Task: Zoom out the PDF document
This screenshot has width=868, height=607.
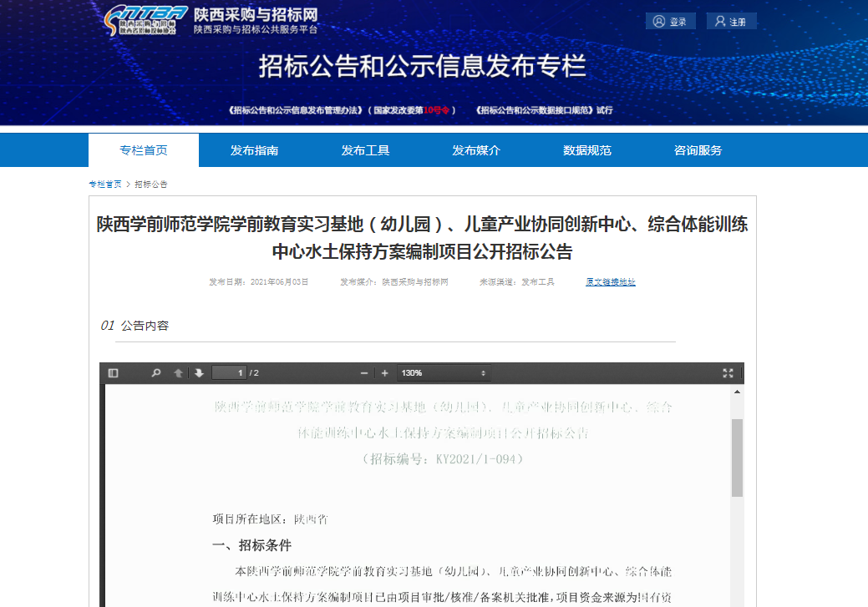Action: coord(364,373)
